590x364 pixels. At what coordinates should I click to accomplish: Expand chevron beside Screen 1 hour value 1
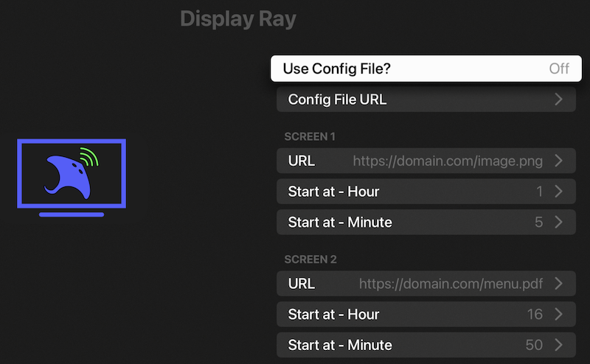point(559,192)
